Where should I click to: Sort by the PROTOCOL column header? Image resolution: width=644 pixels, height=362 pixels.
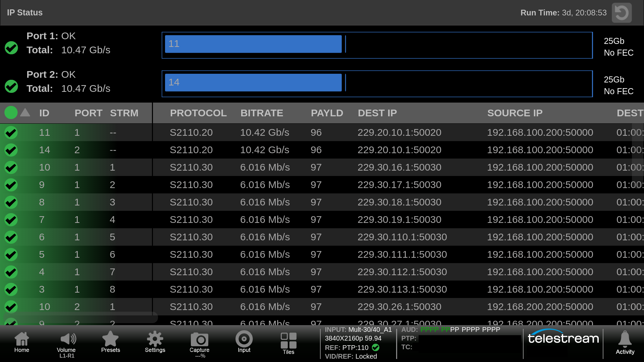(198, 113)
